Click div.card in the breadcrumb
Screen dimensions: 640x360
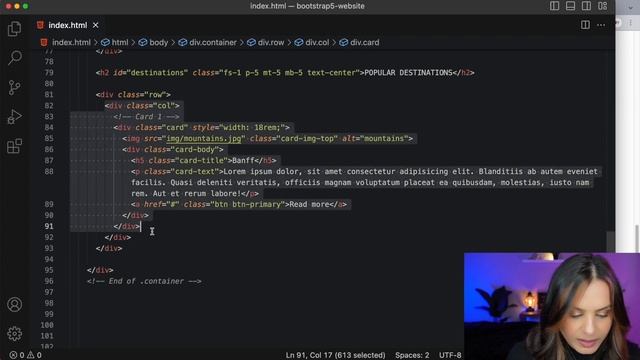(x=364, y=42)
